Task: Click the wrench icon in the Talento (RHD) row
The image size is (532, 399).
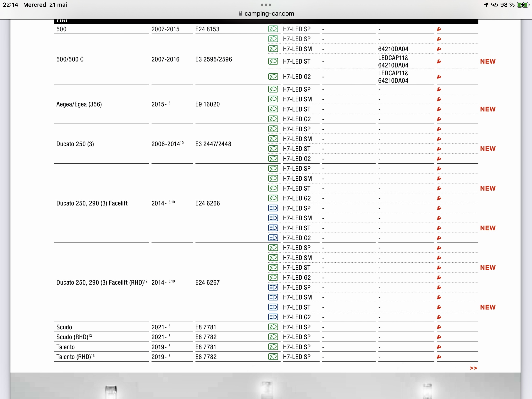Action: click(x=439, y=357)
